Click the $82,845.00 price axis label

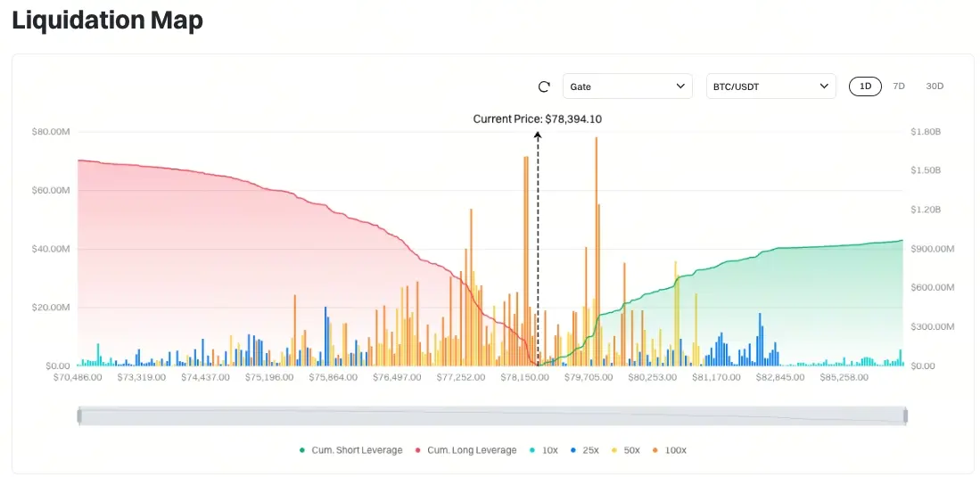[x=780, y=378]
